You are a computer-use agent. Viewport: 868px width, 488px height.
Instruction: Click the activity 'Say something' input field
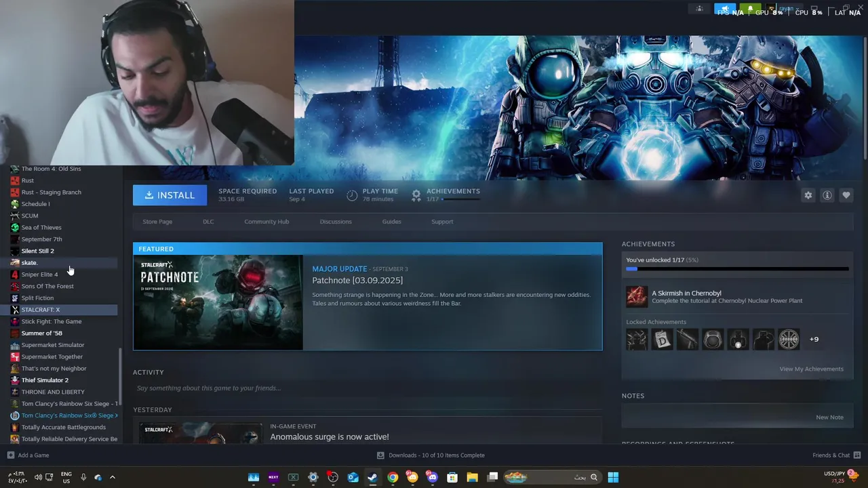click(367, 388)
